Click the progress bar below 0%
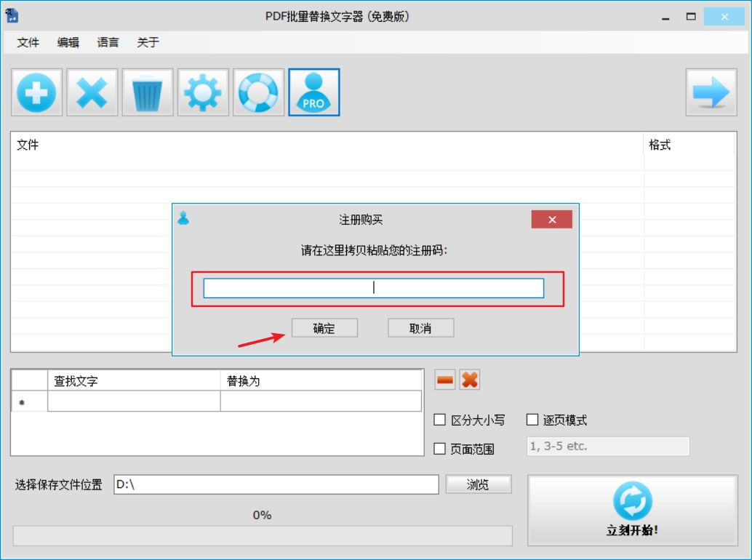The height and width of the screenshot is (560, 752). coord(263,535)
